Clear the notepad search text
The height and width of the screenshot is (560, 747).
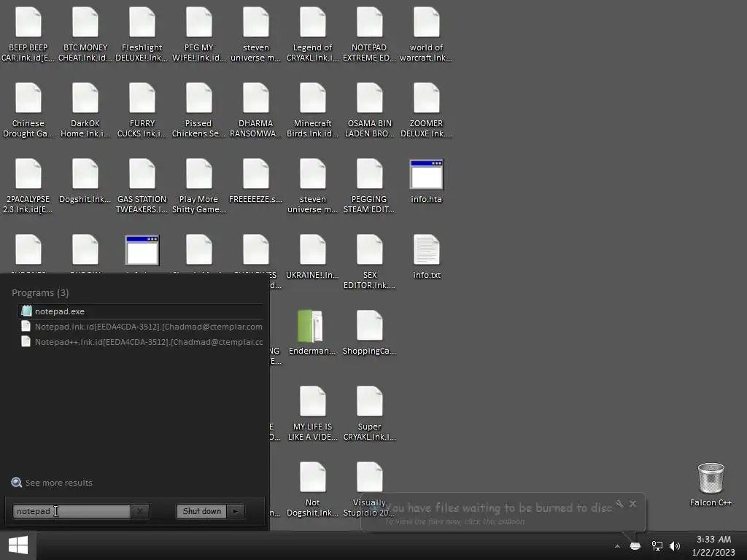click(x=140, y=511)
